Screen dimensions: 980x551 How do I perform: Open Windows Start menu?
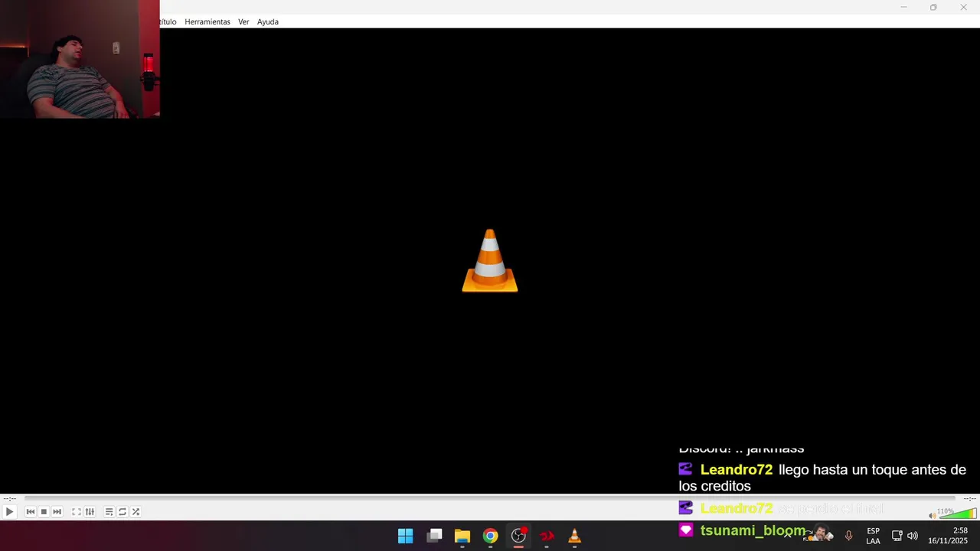point(406,536)
